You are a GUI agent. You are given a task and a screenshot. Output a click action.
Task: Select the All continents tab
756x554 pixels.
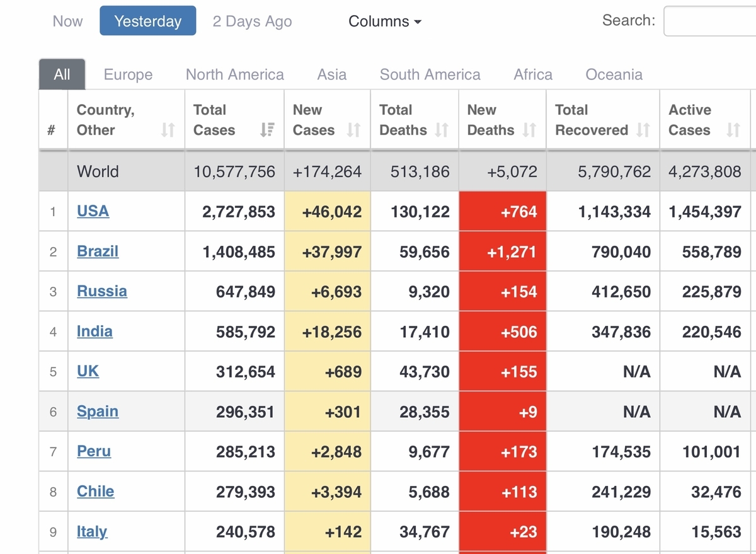(x=62, y=74)
